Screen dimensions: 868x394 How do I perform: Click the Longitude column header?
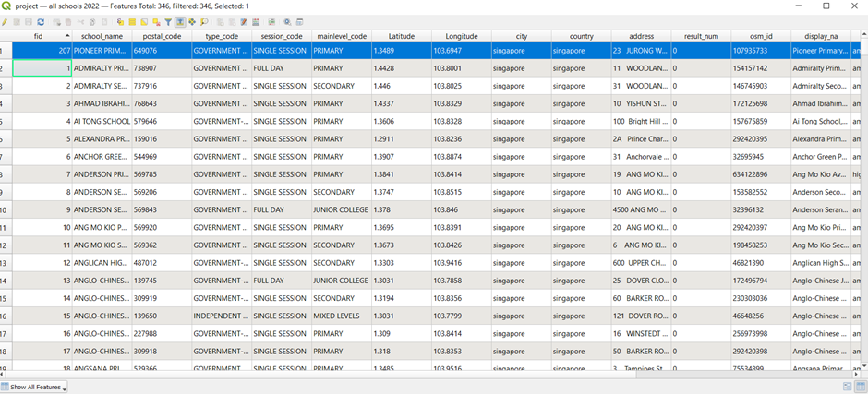click(x=461, y=36)
